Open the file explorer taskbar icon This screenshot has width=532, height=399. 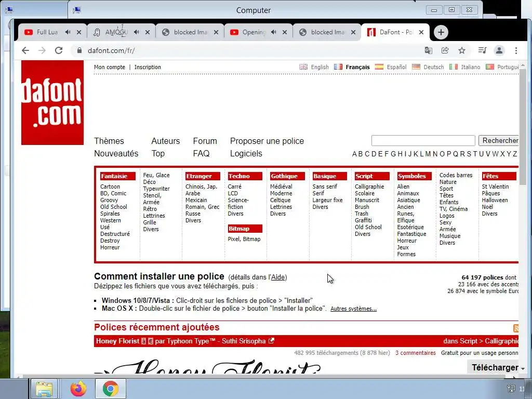click(x=44, y=389)
